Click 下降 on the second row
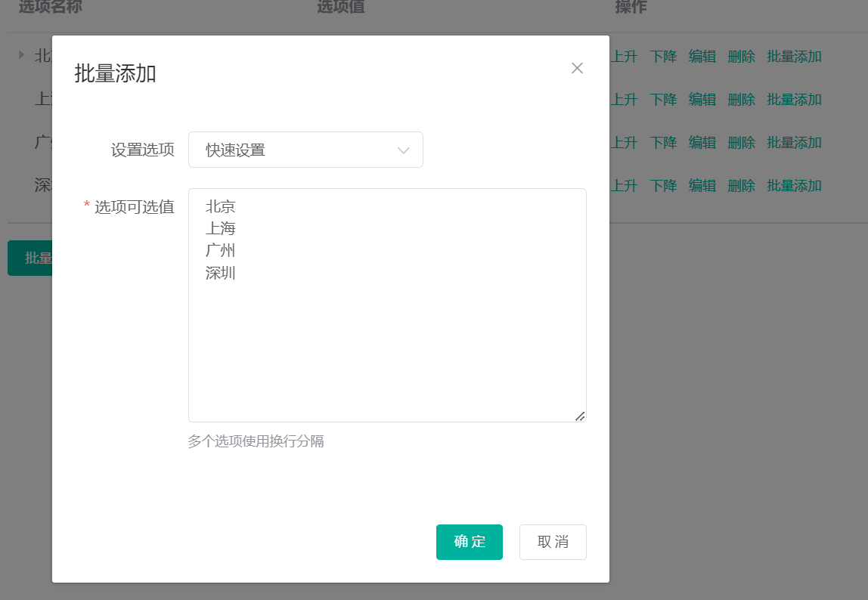Viewport: 868px width, 600px height. point(662,99)
